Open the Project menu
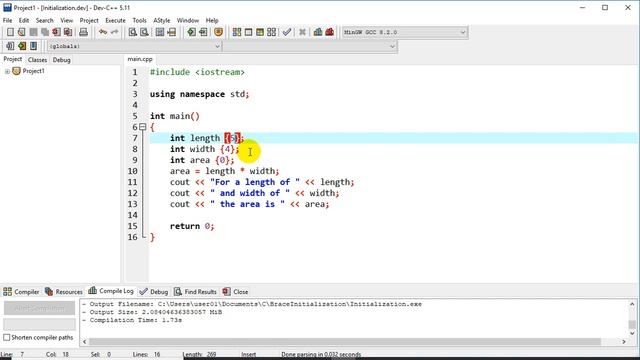This screenshot has width=640, height=360. click(89, 20)
